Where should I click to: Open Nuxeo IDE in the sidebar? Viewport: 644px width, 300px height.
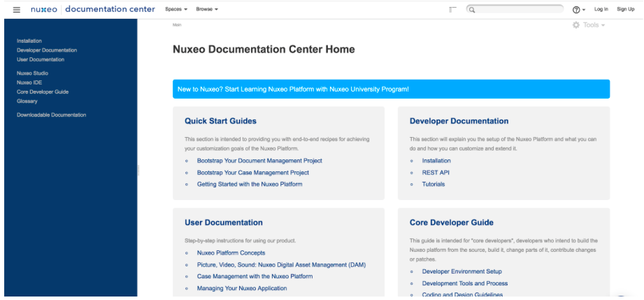(29, 83)
